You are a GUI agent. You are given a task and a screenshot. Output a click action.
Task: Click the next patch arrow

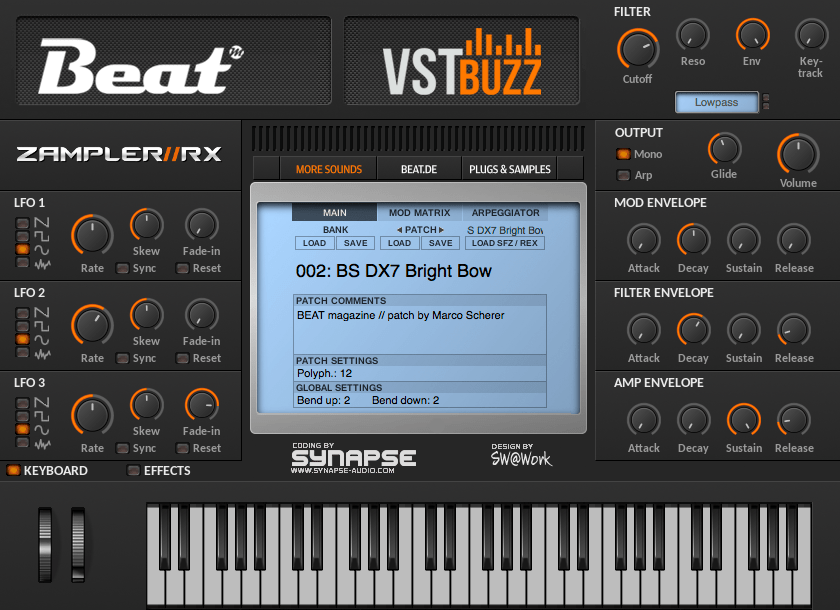pos(441,230)
